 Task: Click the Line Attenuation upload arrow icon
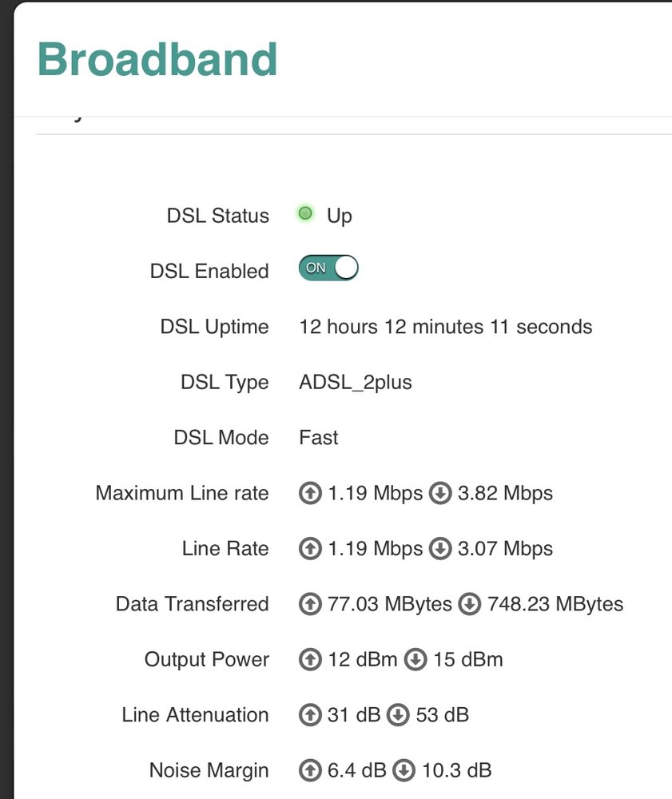pos(309,715)
